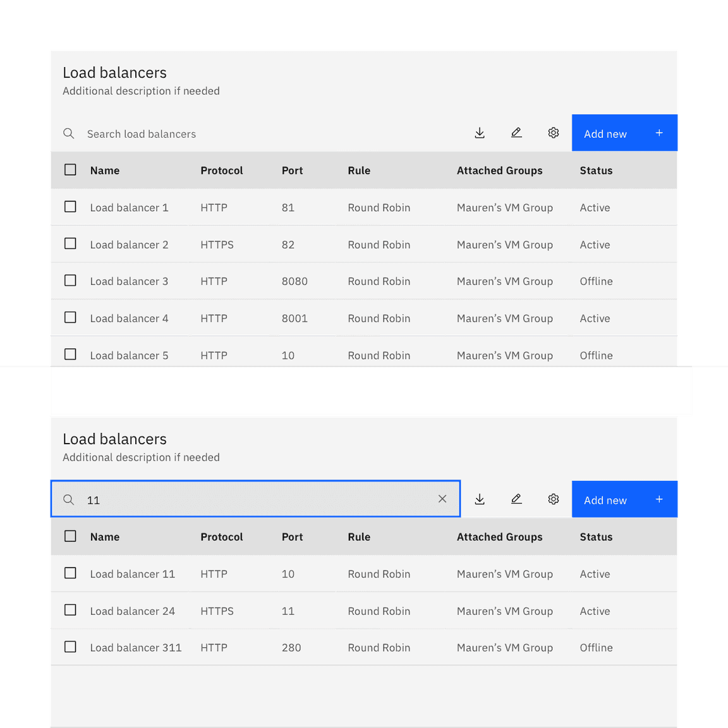Click the 'Search load balancers' input field
This screenshot has height=728, width=728.
190,133
